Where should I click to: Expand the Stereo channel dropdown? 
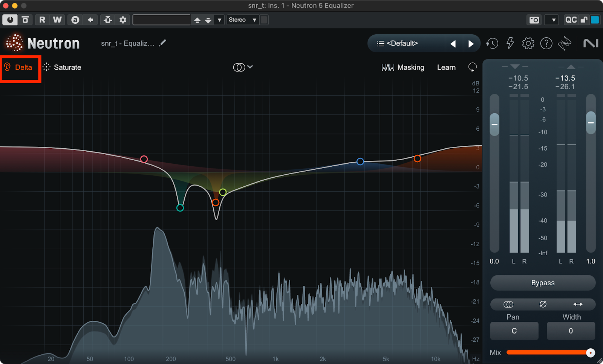point(243,20)
